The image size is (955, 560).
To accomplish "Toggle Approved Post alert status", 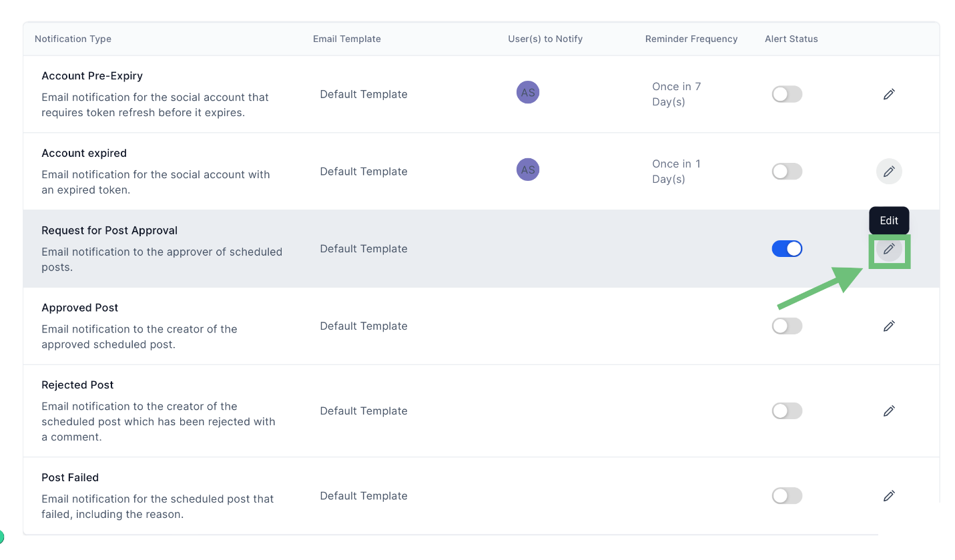I will pos(787,326).
